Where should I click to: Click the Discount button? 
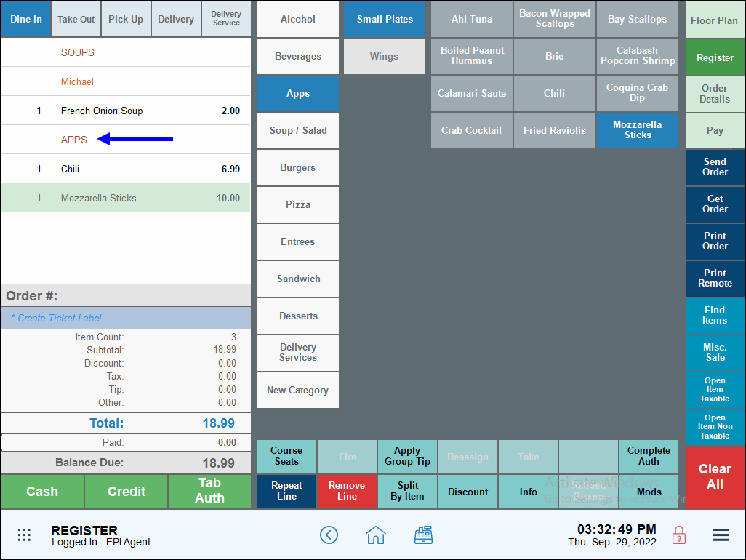468,492
